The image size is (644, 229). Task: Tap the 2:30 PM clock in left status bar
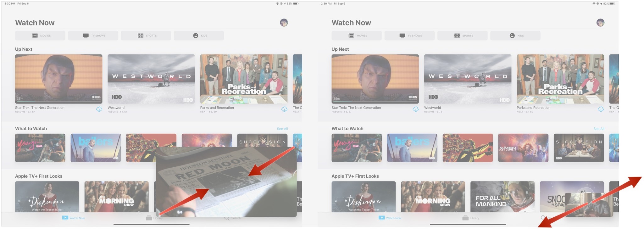pyautogui.click(x=10, y=3)
